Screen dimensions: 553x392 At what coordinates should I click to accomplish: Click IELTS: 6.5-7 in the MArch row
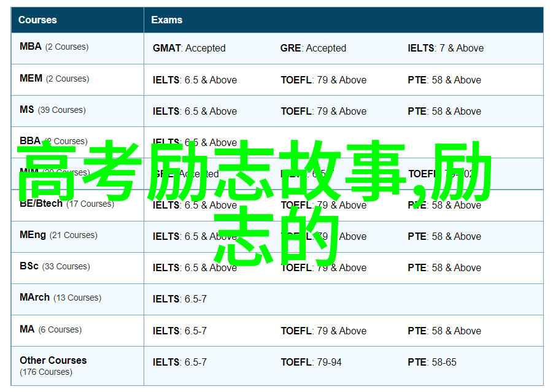(x=180, y=299)
